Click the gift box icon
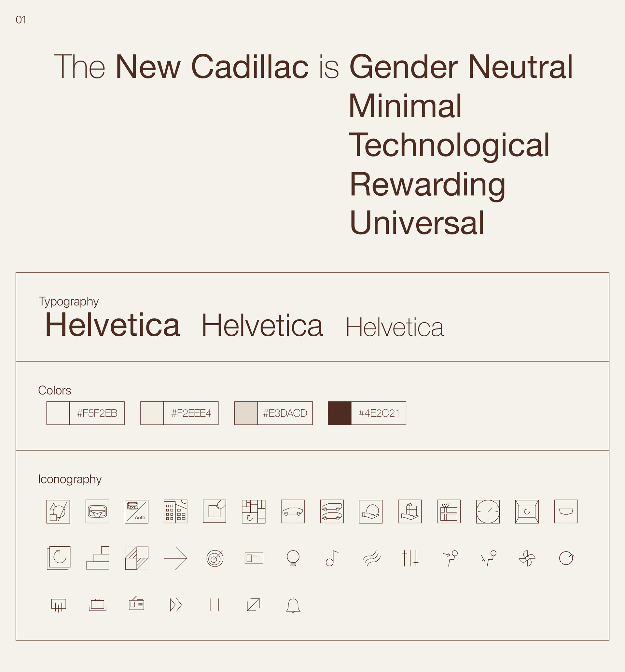This screenshot has height=672, width=625. 449,511
